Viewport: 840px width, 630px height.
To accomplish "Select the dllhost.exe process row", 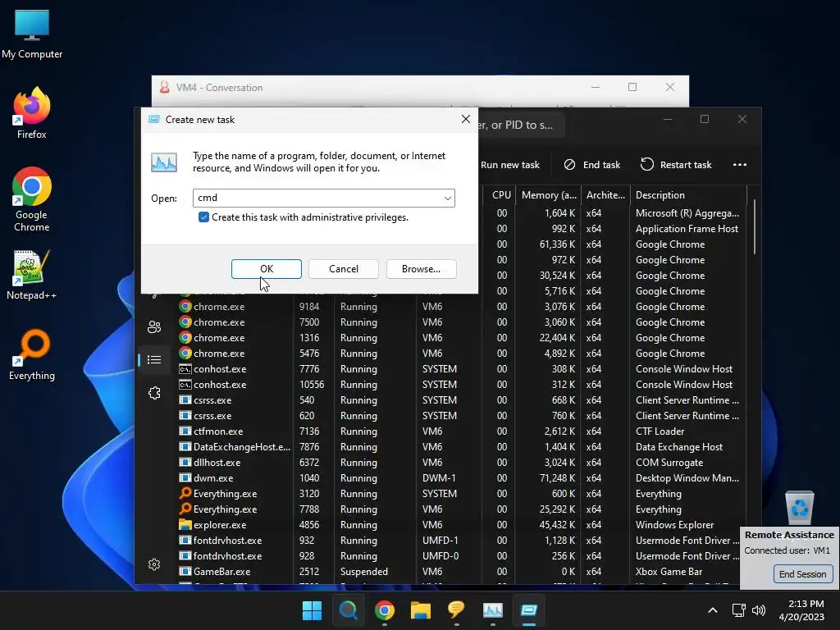I will pyautogui.click(x=461, y=462).
